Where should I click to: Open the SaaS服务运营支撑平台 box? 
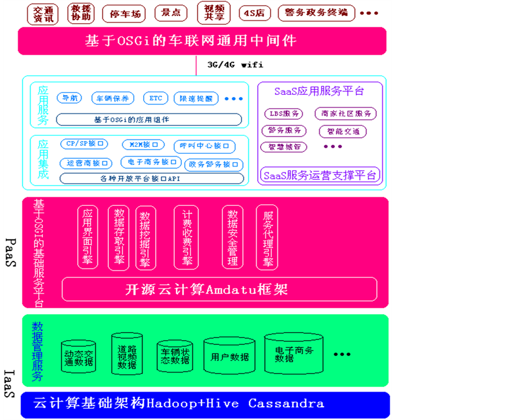pyautogui.click(x=320, y=175)
